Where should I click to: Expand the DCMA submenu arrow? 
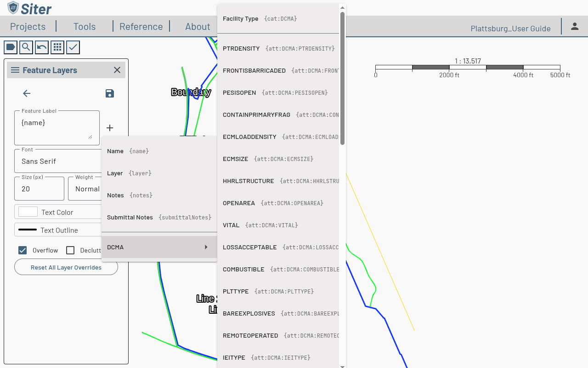click(x=206, y=247)
